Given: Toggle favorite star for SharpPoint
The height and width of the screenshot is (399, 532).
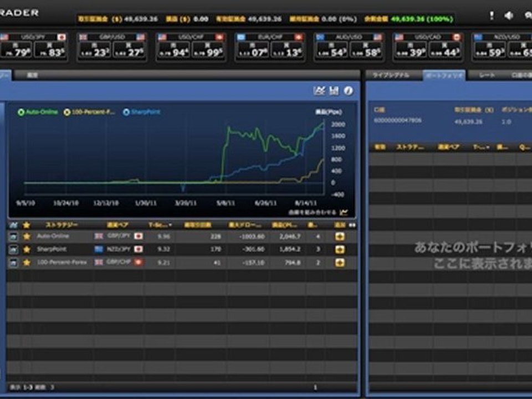Looking at the screenshot, I should pyautogui.click(x=27, y=250).
